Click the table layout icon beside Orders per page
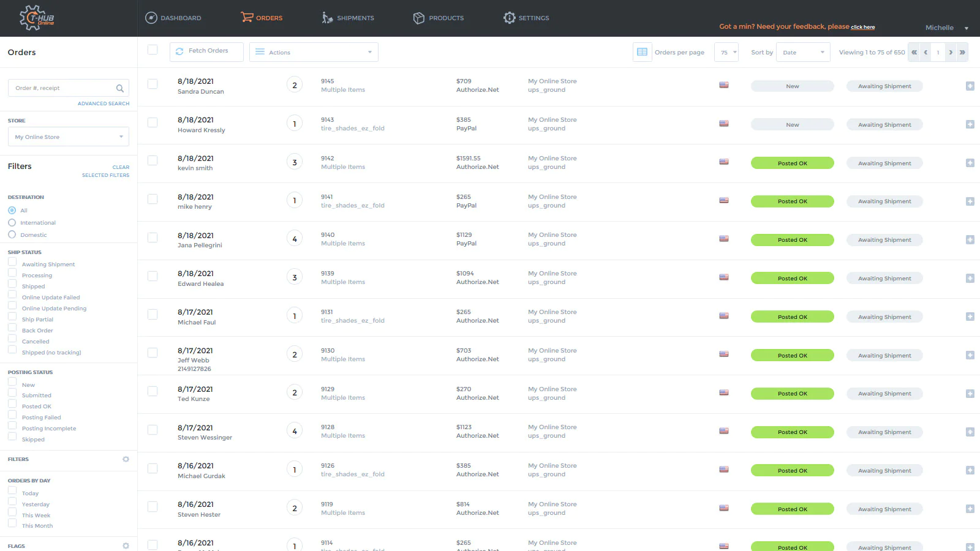This screenshot has width=980, height=551. [642, 52]
